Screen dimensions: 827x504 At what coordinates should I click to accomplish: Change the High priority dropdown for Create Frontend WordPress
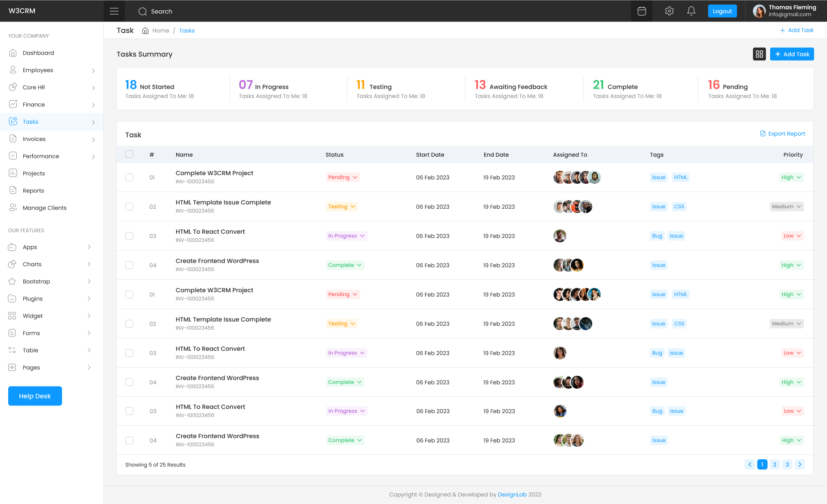click(791, 265)
